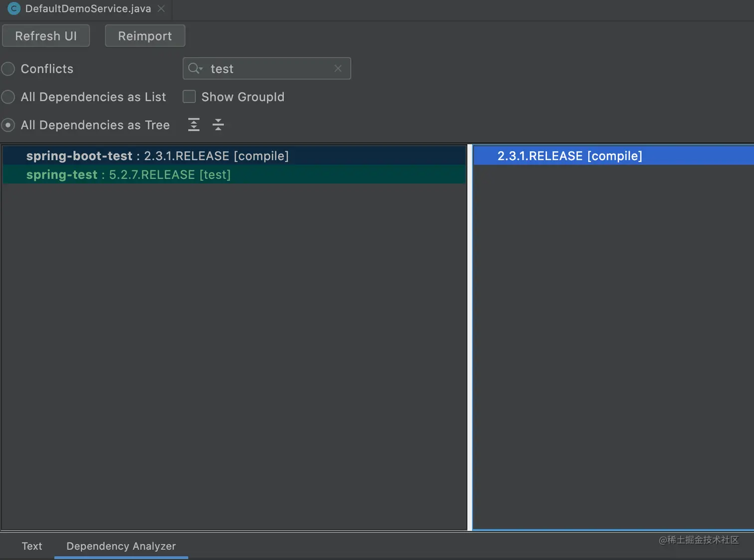
Task: Select All Dependencies as Tree option
Action: point(8,125)
